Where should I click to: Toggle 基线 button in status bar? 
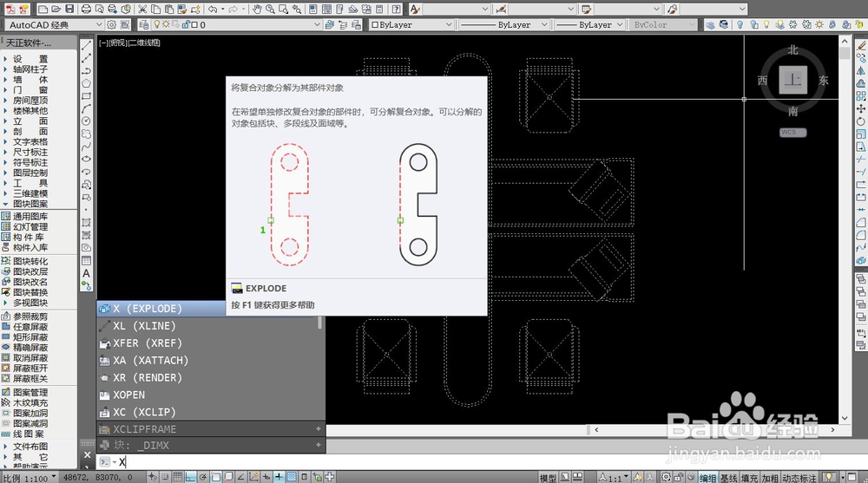(x=728, y=478)
